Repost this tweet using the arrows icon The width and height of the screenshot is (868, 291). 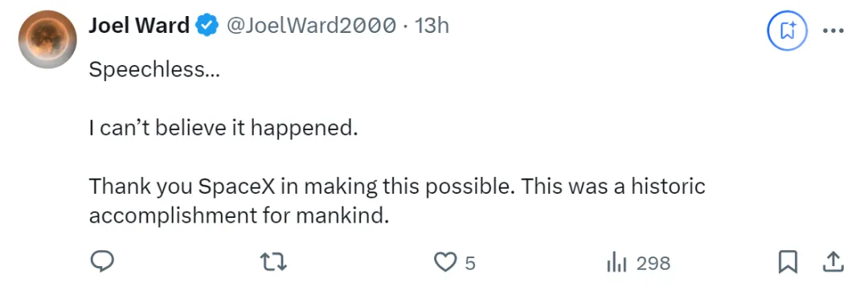275,262
